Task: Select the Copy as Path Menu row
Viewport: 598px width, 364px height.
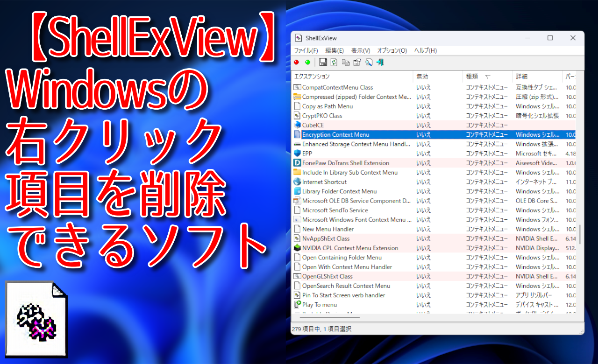Action: [x=434, y=106]
